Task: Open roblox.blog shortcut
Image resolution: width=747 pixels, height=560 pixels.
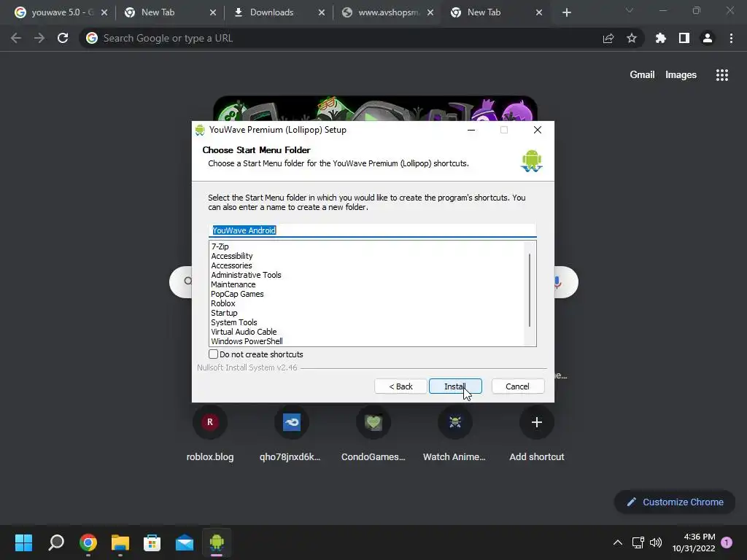Action: click(210, 435)
